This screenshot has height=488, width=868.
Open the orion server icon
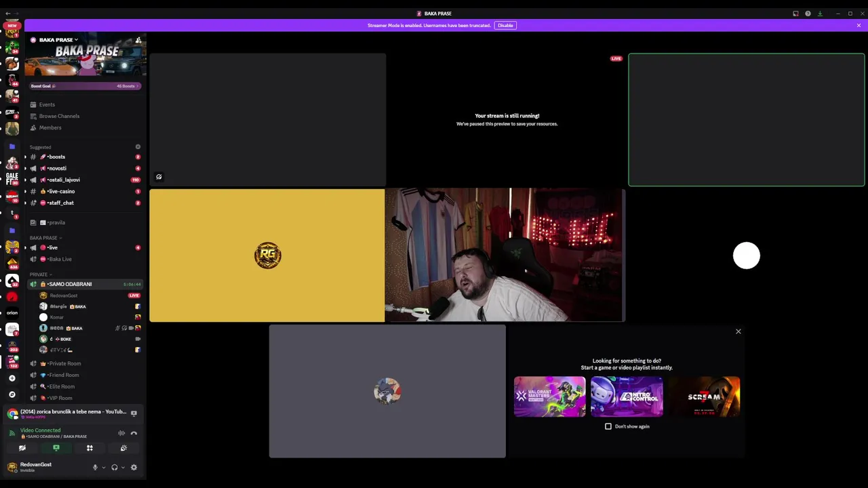(12, 313)
